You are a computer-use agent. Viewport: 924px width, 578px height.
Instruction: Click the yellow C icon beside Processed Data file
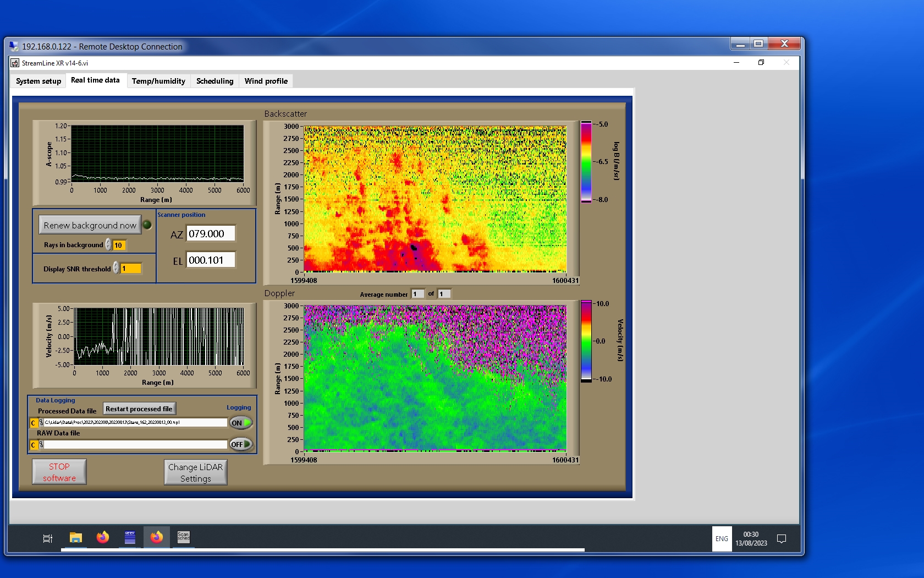tap(34, 423)
